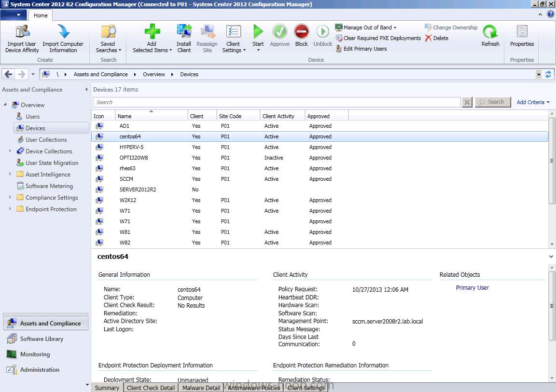The height and width of the screenshot is (392, 556).
Task: Expand Asset Intelligence tree node
Action: 10,174
